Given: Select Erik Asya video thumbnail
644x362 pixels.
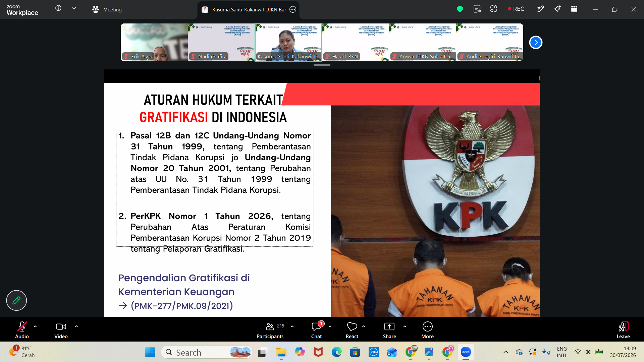Looking at the screenshot, I should (154, 42).
